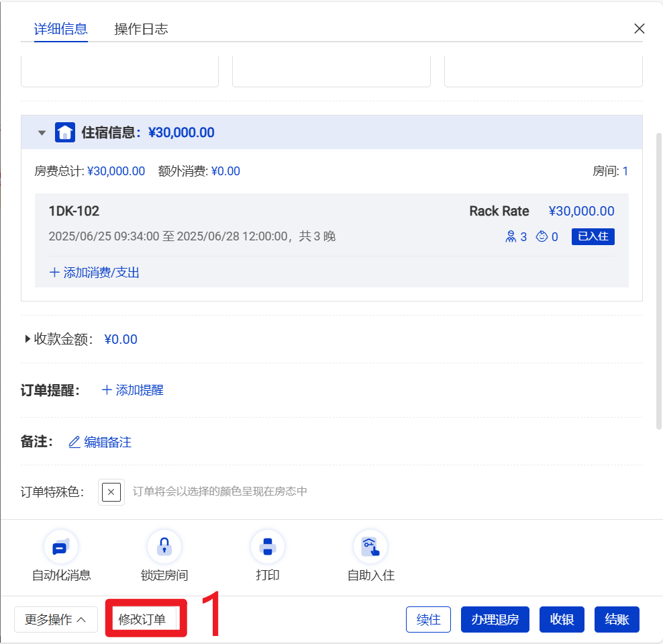
Task: Click the print icon
Action: click(x=267, y=547)
